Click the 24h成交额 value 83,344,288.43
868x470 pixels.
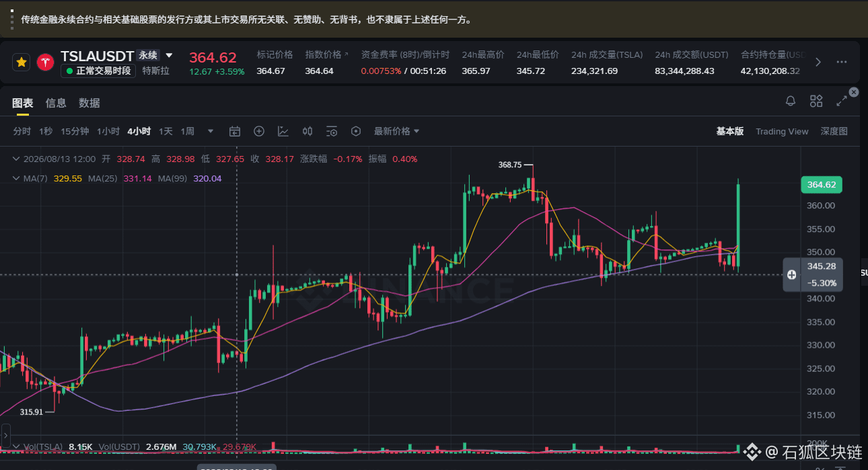[684, 71]
